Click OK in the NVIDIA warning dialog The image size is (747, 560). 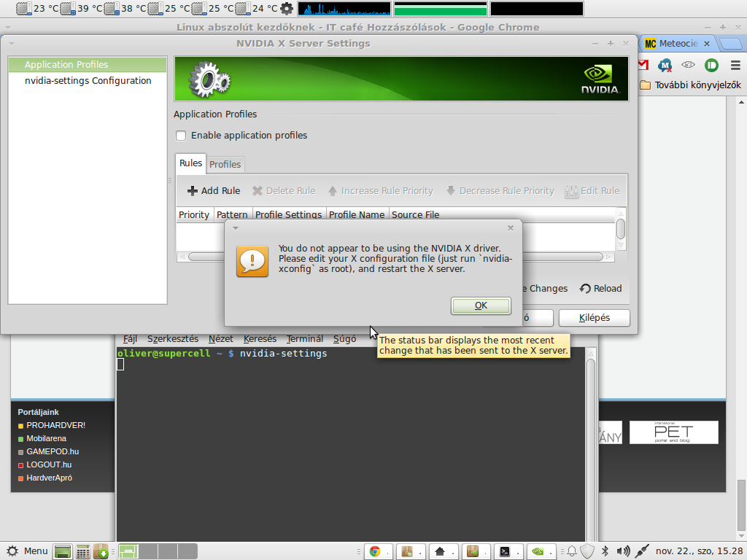(x=481, y=306)
